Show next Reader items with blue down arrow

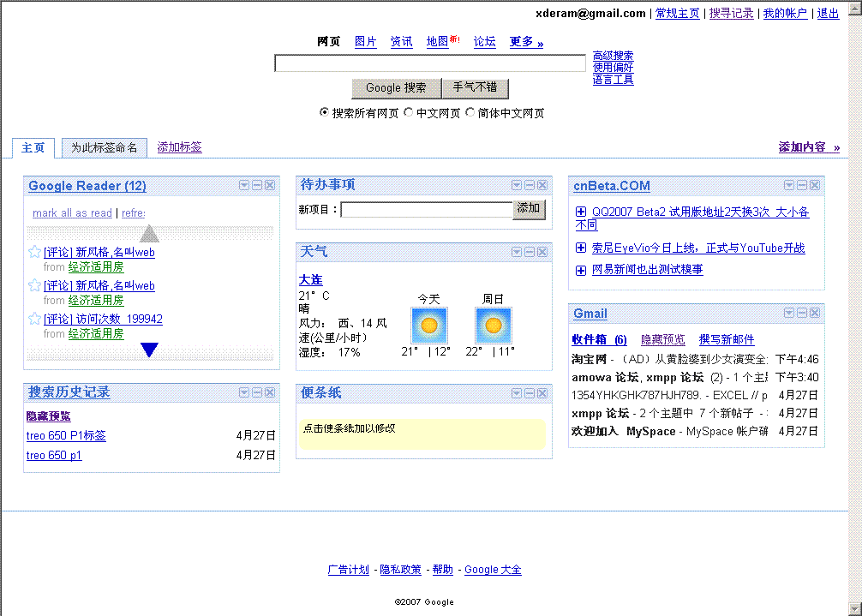[150, 350]
